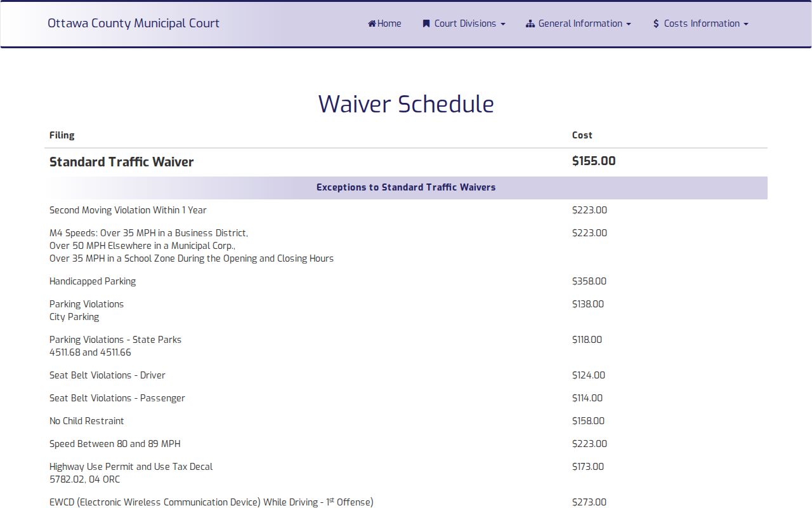Go to Ottawa County Municipal Court homepage link
This screenshot has height=508, width=812.
(x=133, y=23)
